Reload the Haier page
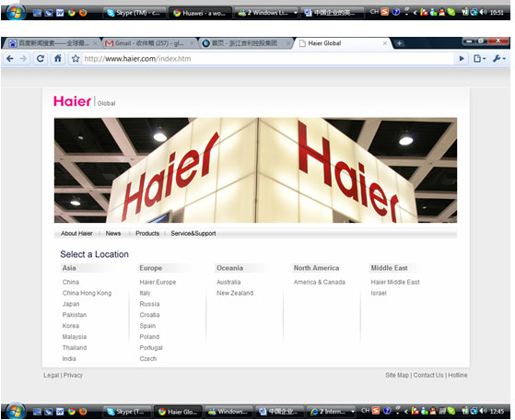Viewport: 515px width, 420px height. click(x=41, y=59)
